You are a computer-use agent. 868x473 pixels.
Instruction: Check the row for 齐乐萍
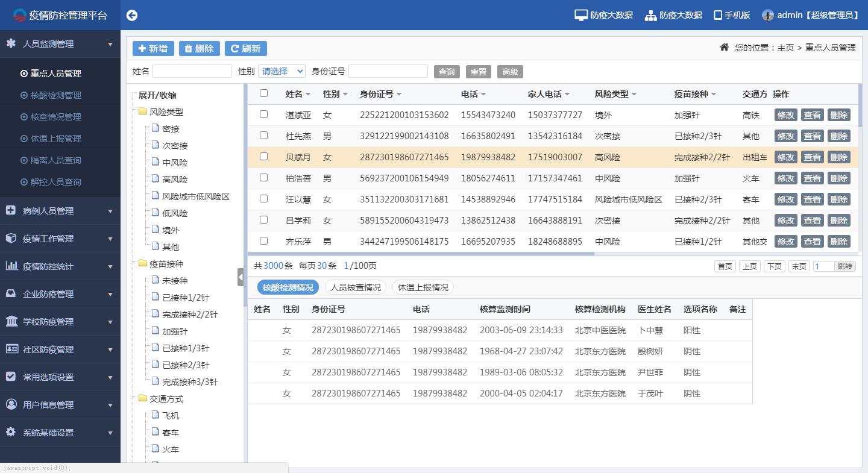(x=263, y=240)
